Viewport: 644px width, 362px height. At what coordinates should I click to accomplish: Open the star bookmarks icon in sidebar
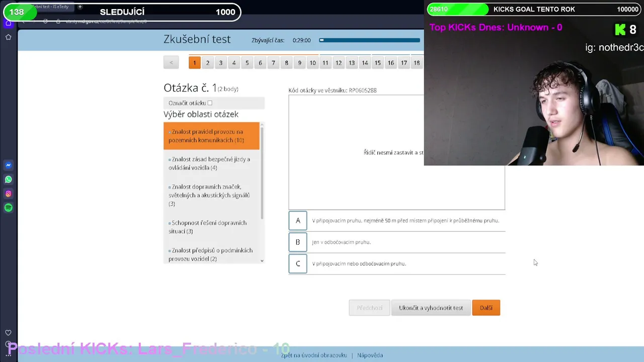[x=8, y=37]
